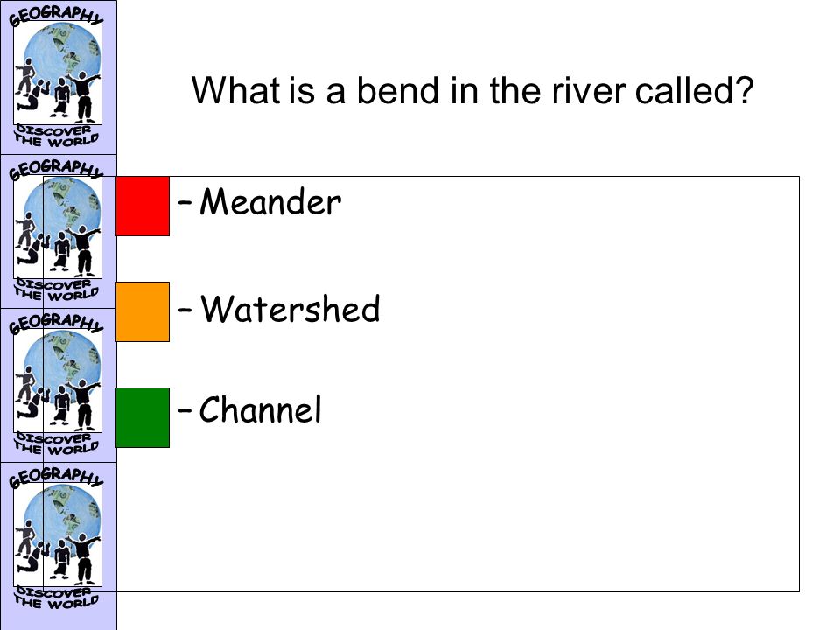The width and height of the screenshot is (840, 630).
Task: Click the globe in the topmost logo
Action: tap(63, 56)
